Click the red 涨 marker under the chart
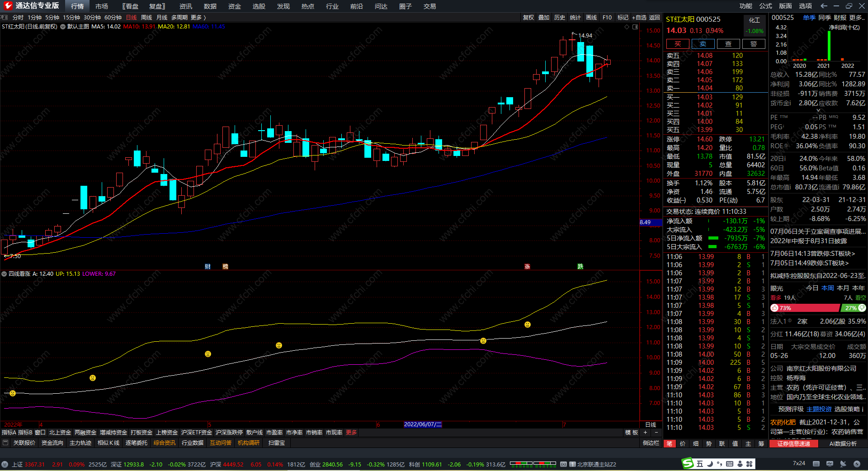This screenshot has height=471, width=868. coord(527,266)
